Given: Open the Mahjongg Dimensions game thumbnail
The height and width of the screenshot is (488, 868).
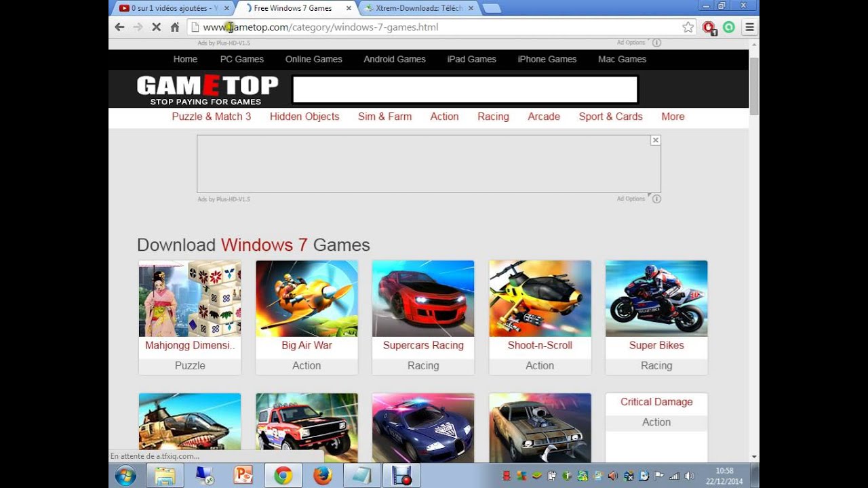Looking at the screenshot, I should pos(190,299).
